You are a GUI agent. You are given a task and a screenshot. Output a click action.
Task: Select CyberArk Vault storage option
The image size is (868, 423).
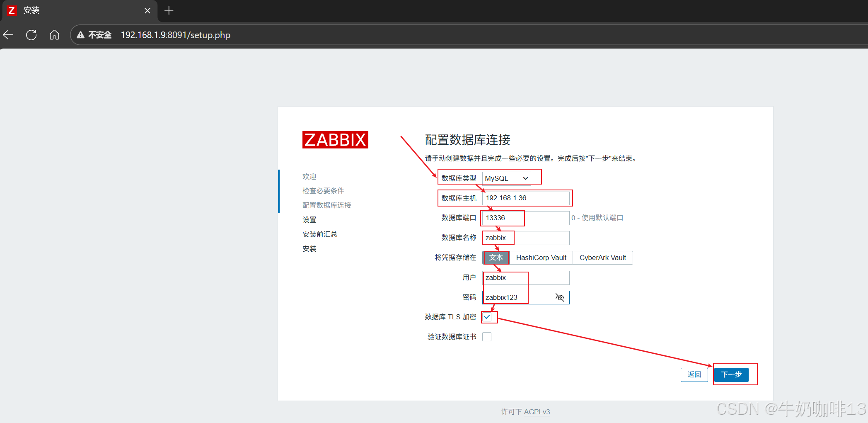[602, 258]
